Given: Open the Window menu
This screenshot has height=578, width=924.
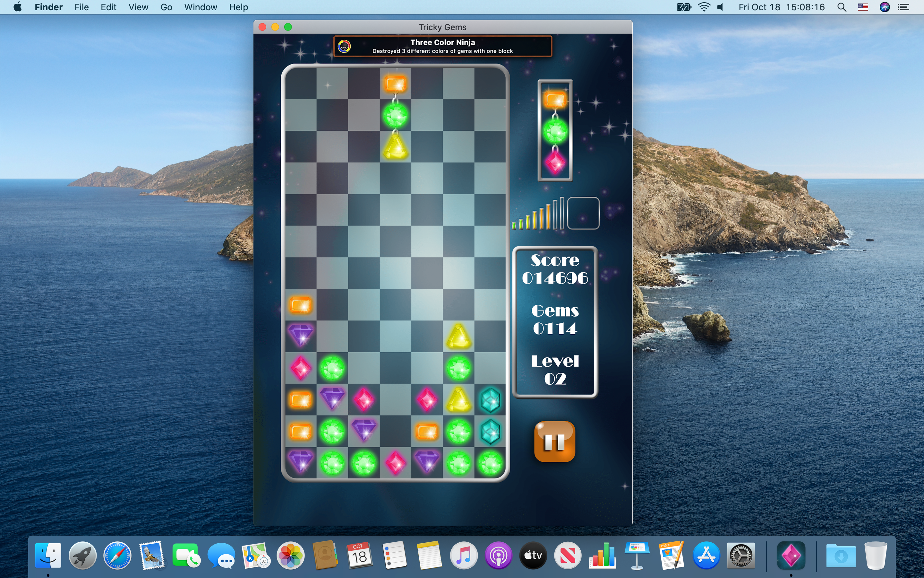Looking at the screenshot, I should pos(201,7).
